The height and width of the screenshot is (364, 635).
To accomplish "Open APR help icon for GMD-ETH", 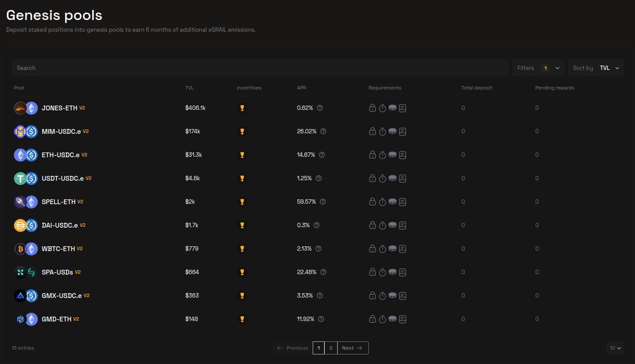I will [x=321, y=319].
